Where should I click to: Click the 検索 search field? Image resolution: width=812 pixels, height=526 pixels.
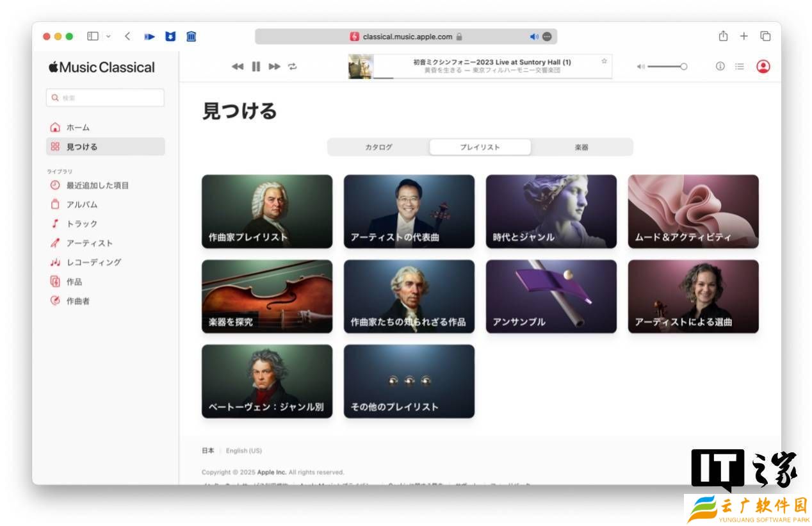[106, 98]
